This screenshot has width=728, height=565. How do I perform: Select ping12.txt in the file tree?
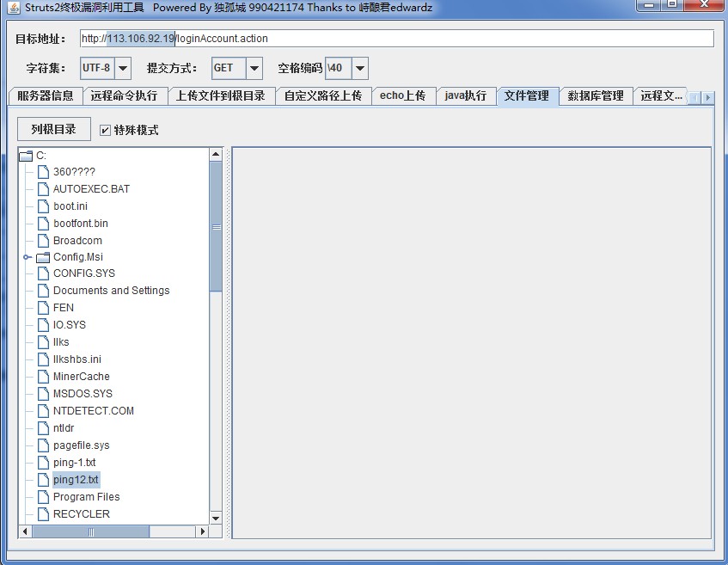pos(76,480)
